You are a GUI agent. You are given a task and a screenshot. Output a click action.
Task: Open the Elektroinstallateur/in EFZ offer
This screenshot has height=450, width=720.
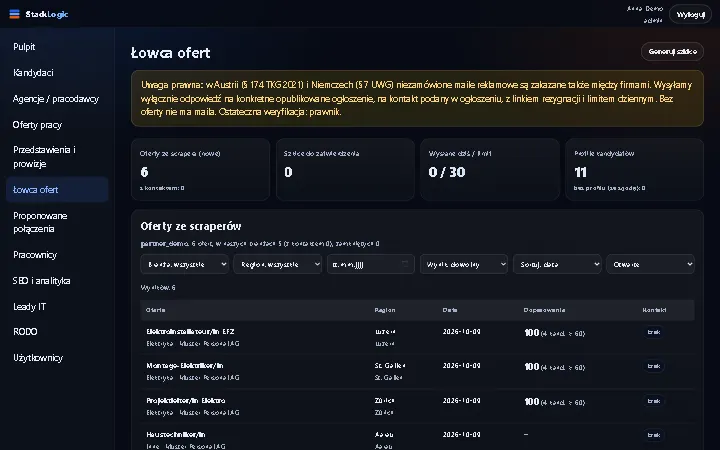[190, 332]
